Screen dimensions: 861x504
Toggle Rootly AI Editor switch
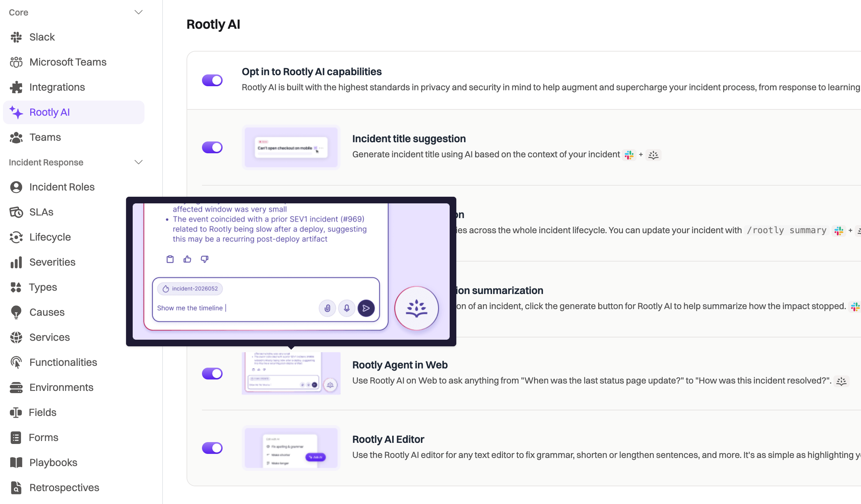pos(212,448)
